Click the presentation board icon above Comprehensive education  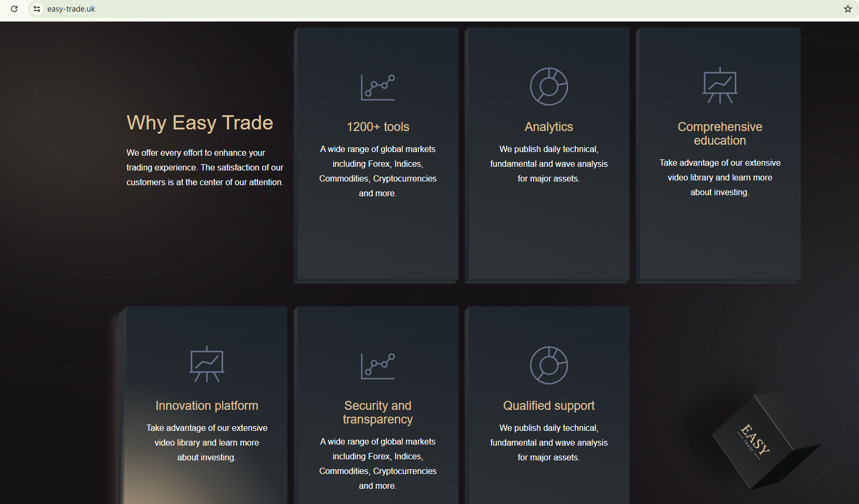(720, 85)
